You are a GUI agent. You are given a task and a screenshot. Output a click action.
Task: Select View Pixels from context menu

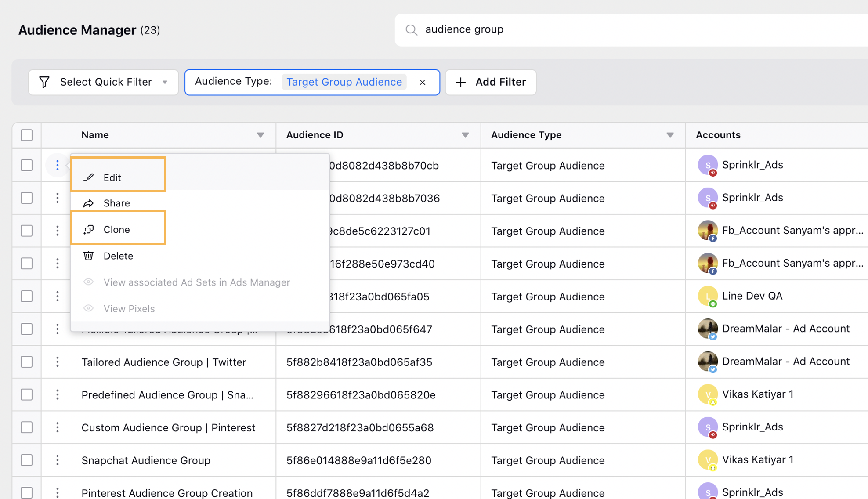point(129,308)
